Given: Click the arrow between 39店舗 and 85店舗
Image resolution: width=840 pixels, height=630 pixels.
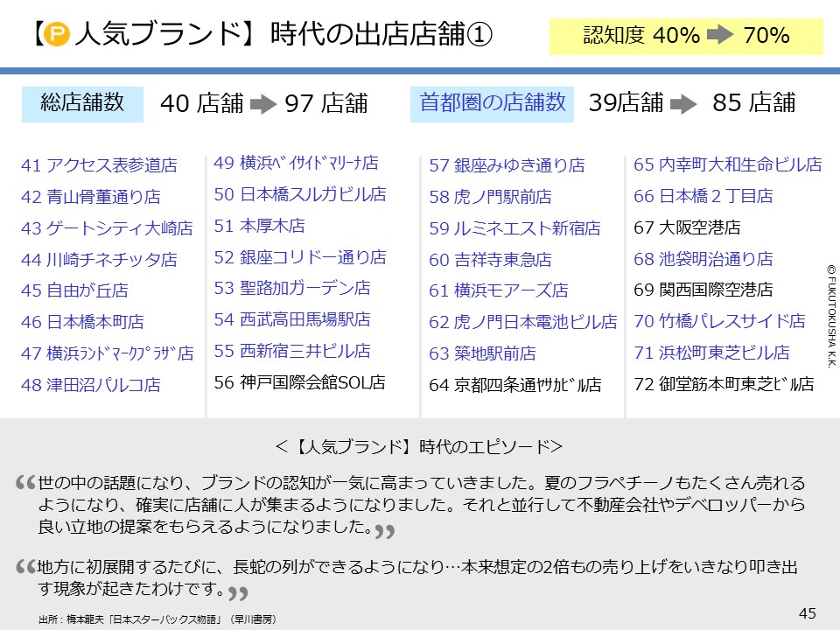Looking at the screenshot, I should pos(683,104).
